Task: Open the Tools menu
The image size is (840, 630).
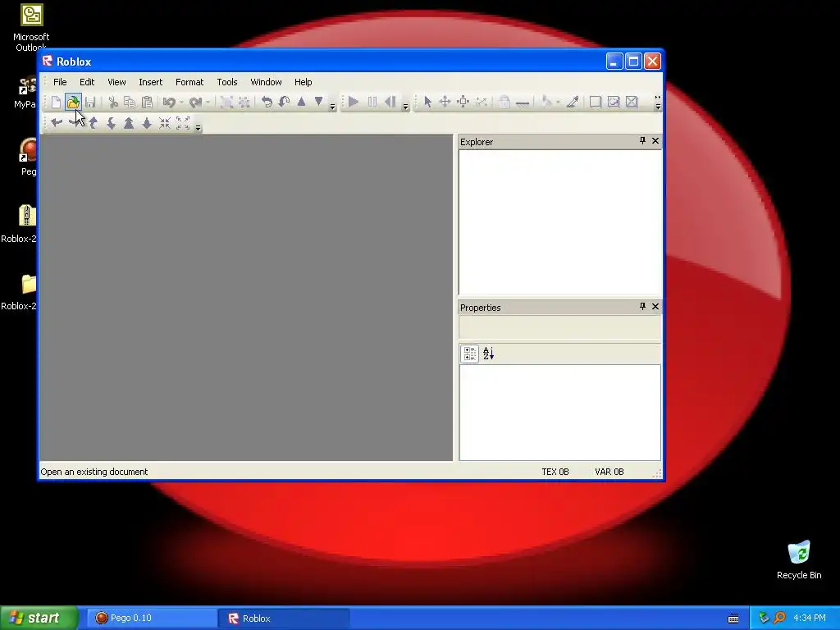Action: [x=226, y=82]
